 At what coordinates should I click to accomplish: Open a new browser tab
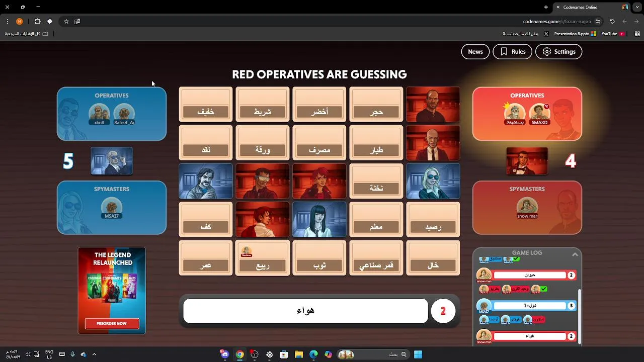(x=546, y=7)
